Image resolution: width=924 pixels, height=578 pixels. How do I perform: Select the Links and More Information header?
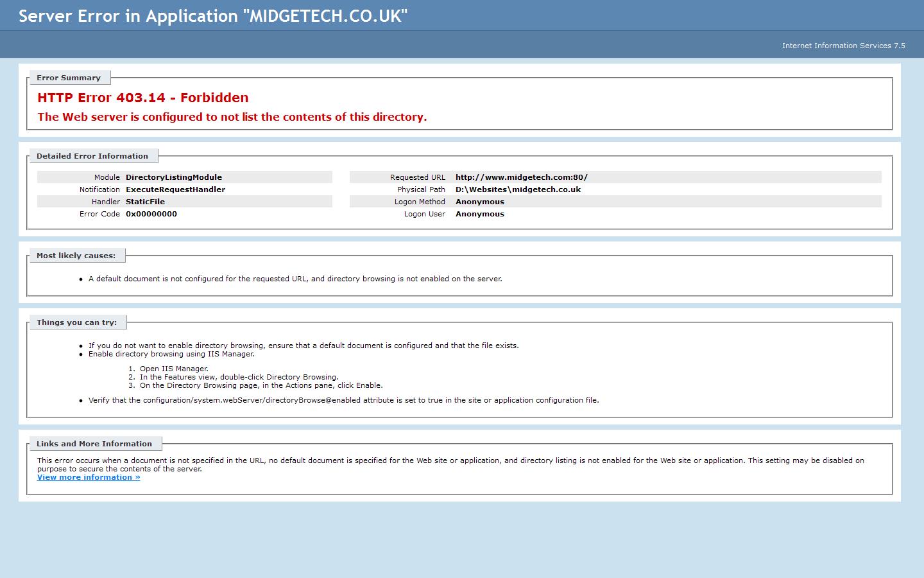tap(94, 444)
